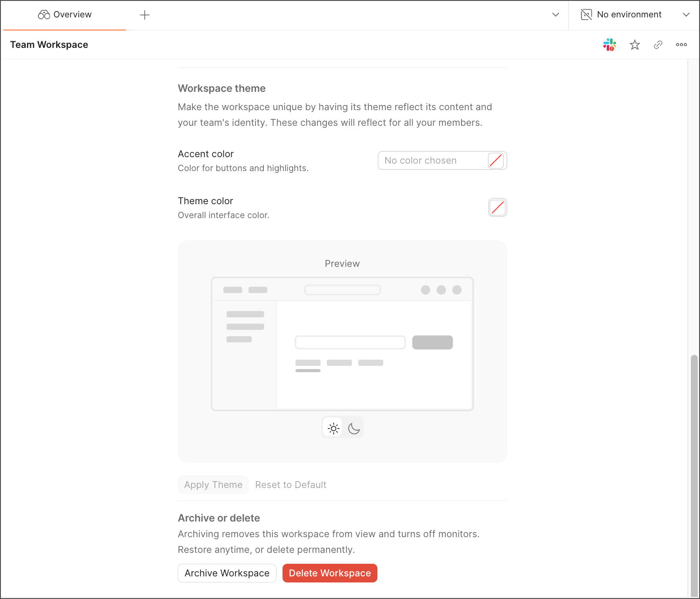Open the Accent color swatch picker
The image size is (700, 599).
coord(496,161)
